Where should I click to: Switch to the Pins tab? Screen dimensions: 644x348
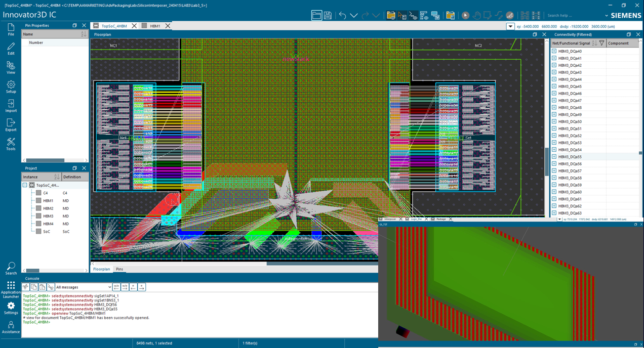[x=119, y=269]
